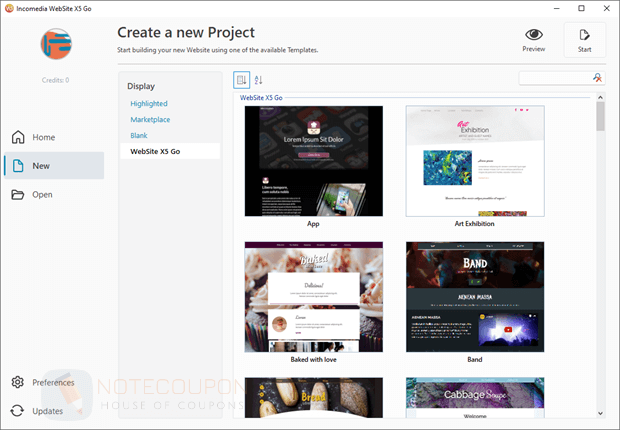Click the Updates refresh icon

[x=17, y=411]
